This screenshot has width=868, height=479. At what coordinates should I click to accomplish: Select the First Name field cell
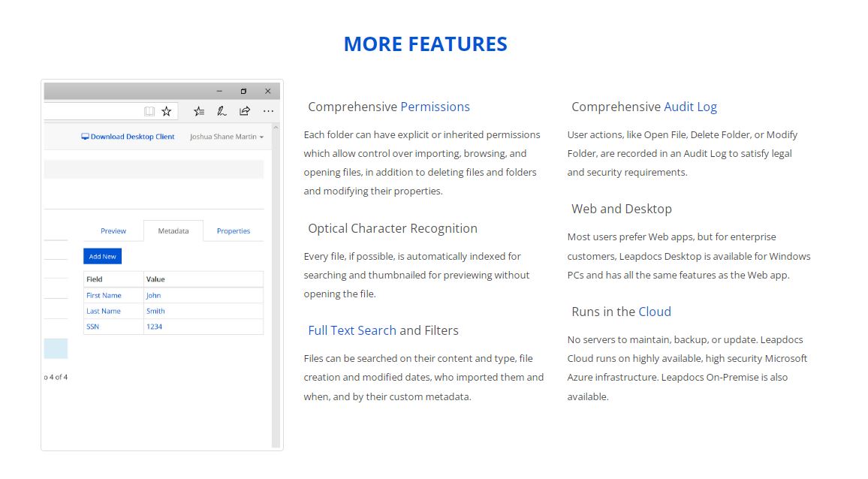113,295
